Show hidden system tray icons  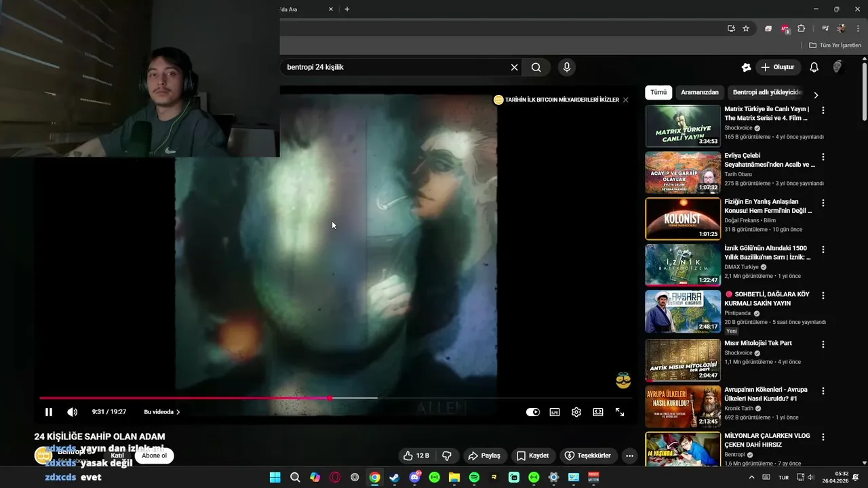[x=751, y=477]
